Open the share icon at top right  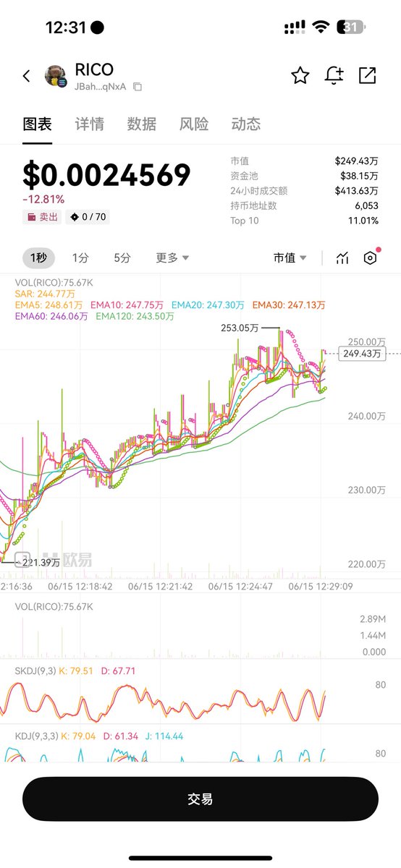[x=368, y=75]
